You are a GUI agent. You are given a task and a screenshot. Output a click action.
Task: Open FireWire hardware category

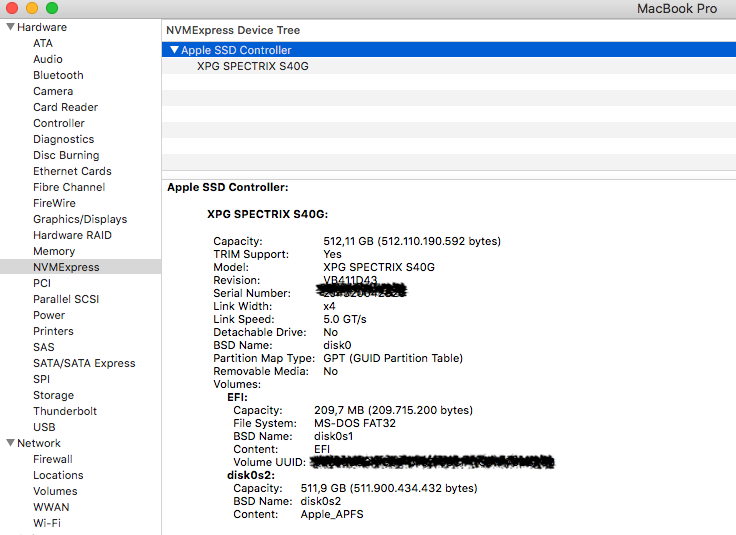click(54, 203)
